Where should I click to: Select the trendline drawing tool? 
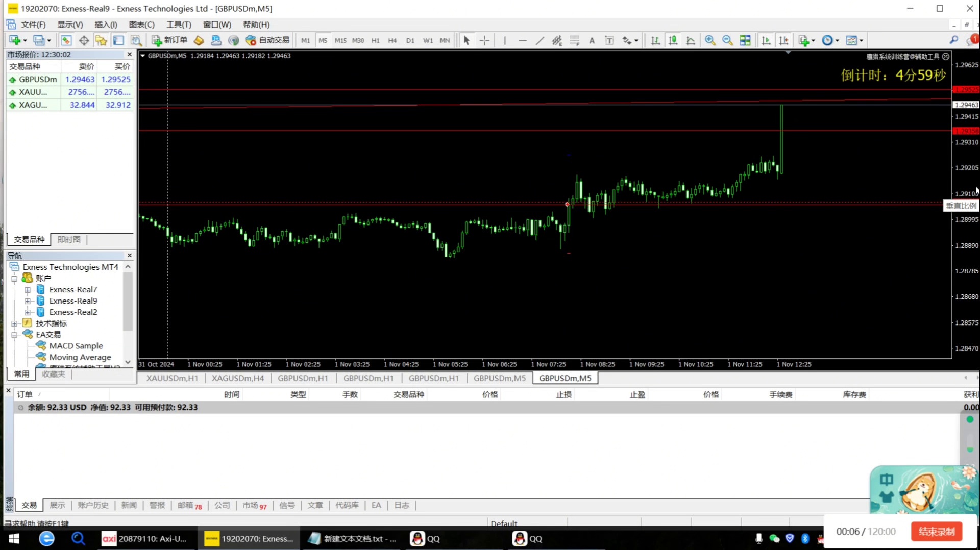click(x=540, y=40)
